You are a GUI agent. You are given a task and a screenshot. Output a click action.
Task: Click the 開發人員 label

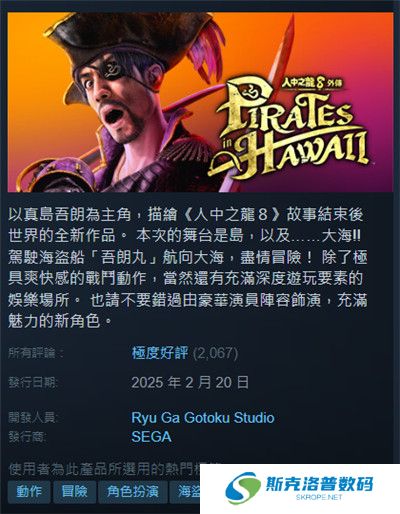click(x=33, y=418)
